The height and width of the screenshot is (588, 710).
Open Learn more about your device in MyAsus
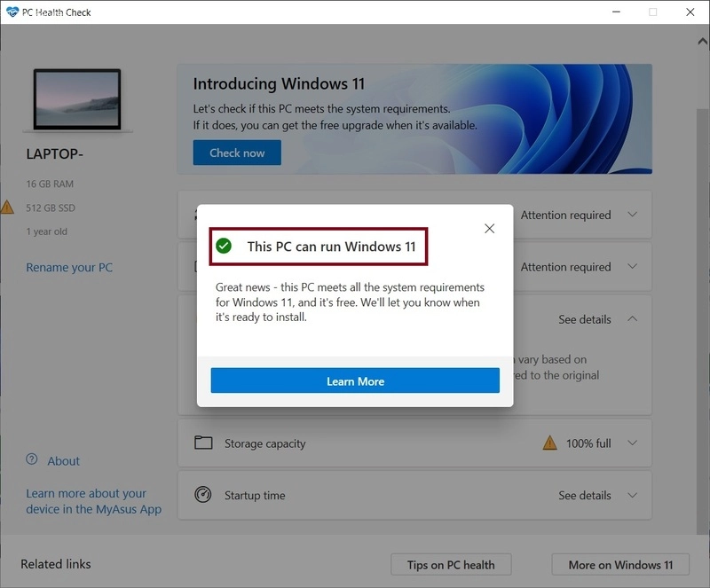pos(93,501)
